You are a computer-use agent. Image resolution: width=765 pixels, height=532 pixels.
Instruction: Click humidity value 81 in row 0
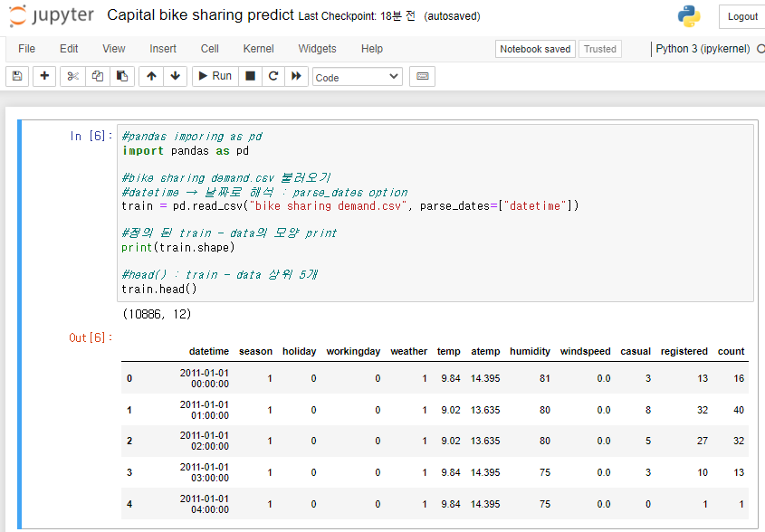click(545, 378)
